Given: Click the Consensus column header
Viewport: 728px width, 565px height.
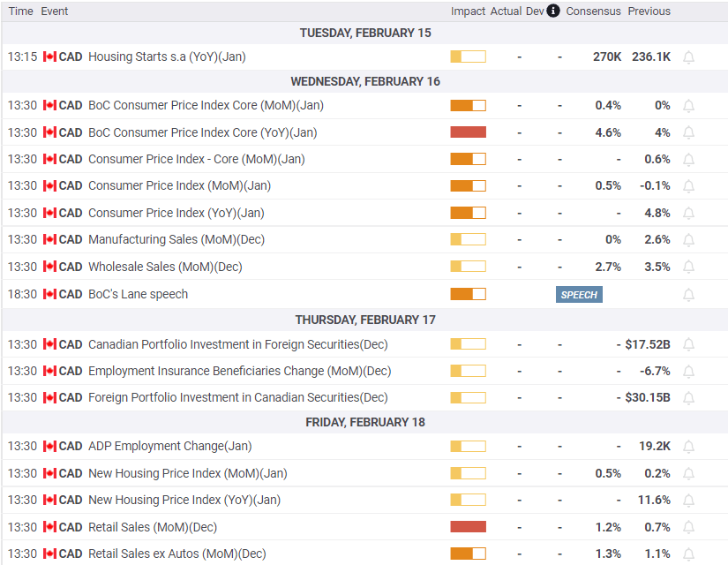Looking at the screenshot, I should [x=593, y=11].
